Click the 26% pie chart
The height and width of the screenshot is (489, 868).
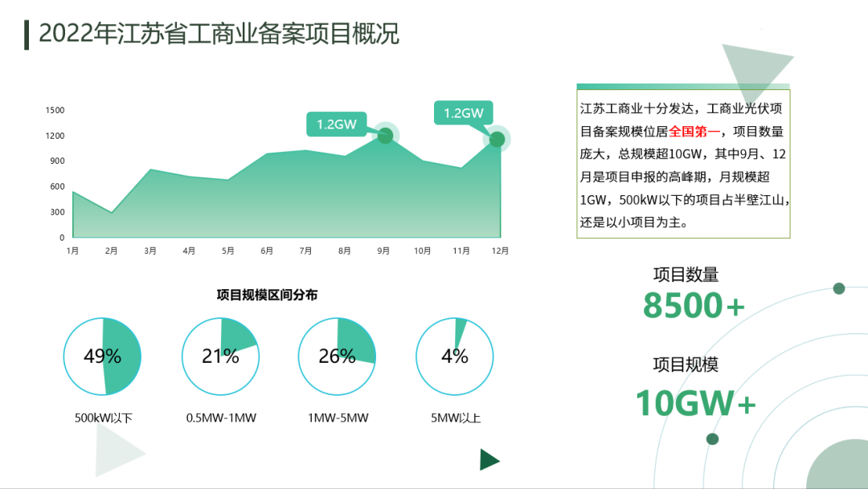337,357
